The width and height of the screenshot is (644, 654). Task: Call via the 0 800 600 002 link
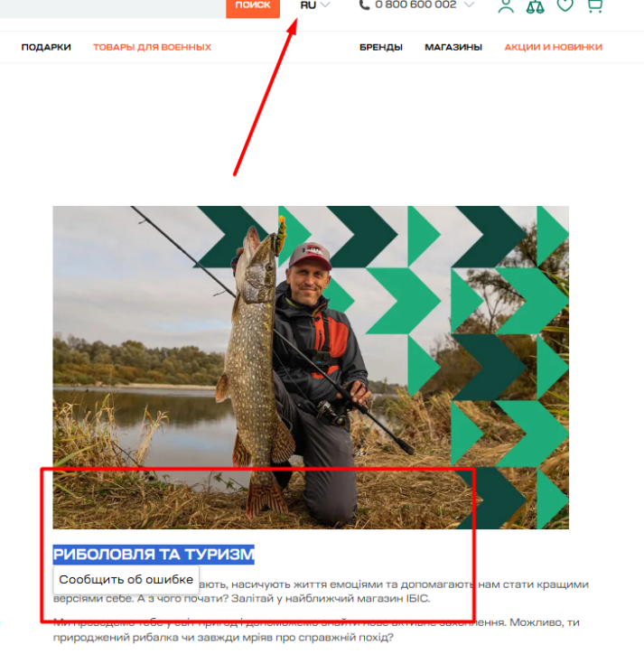coord(415,5)
